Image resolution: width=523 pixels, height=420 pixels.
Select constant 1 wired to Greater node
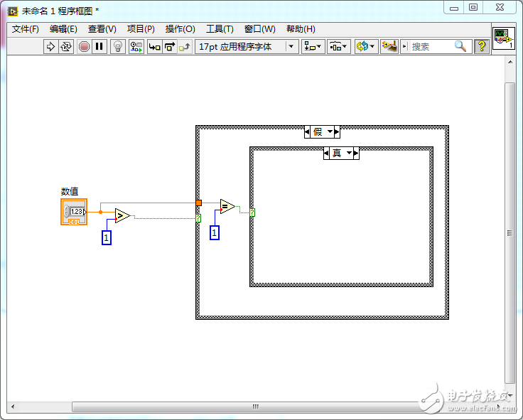click(x=107, y=238)
